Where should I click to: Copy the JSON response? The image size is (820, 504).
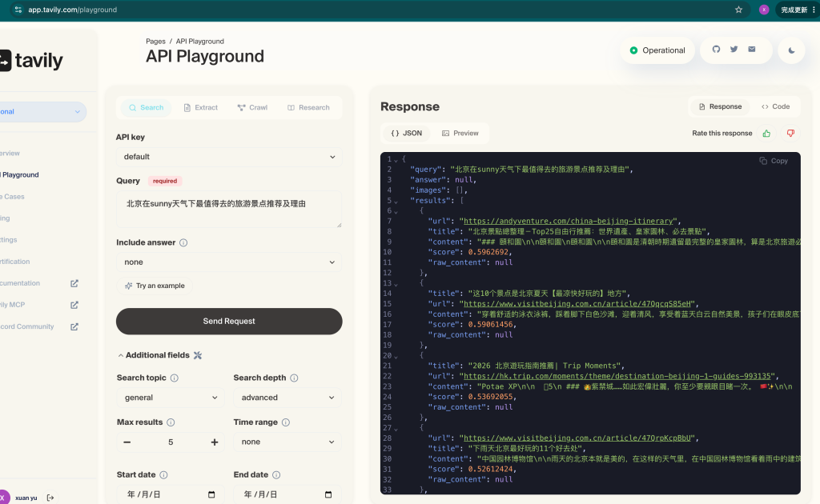(774, 161)
